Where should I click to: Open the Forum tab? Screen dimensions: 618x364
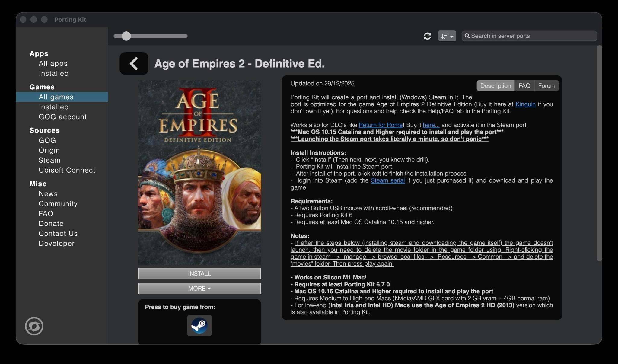click(546, 86)
